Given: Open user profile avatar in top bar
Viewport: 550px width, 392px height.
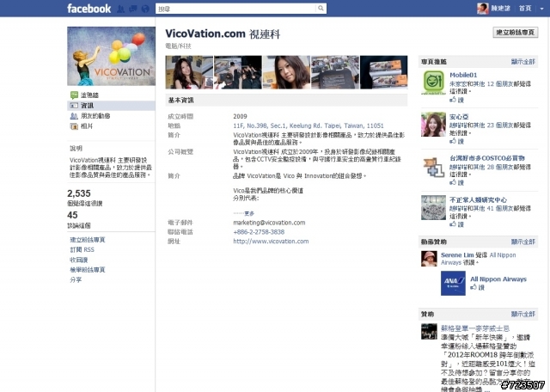Looking at the screenshot, I should point(483,9).
